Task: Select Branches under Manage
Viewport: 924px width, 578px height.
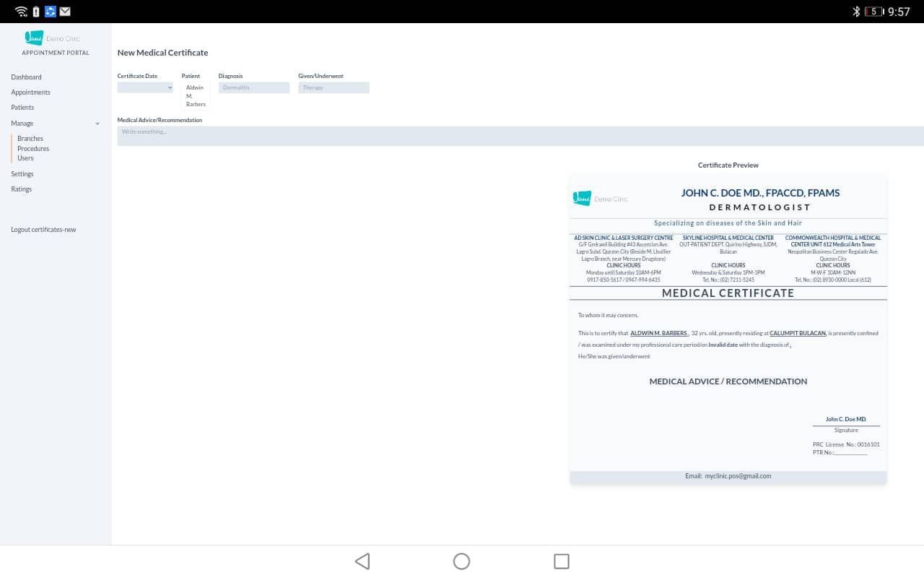Action: [30, 139]
